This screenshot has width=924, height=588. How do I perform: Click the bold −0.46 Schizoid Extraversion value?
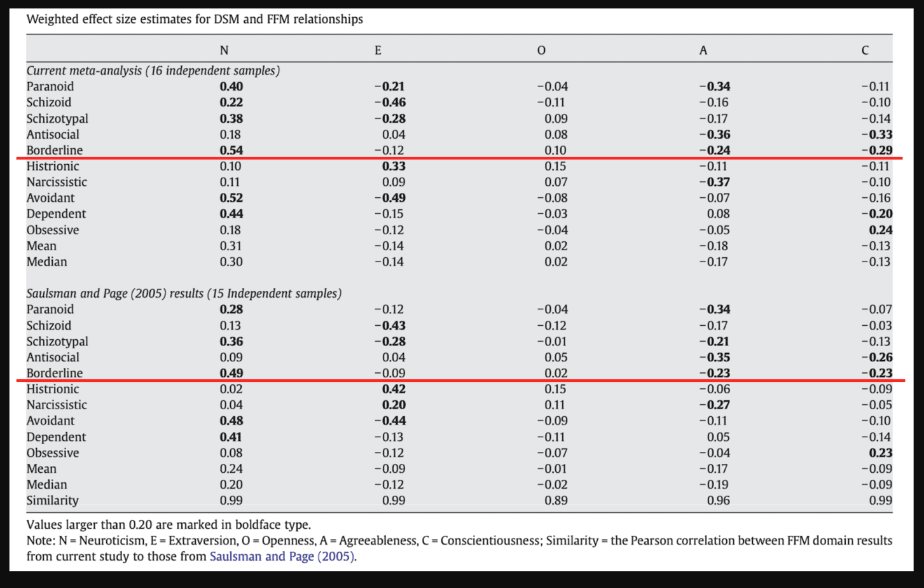coord(389,102)
